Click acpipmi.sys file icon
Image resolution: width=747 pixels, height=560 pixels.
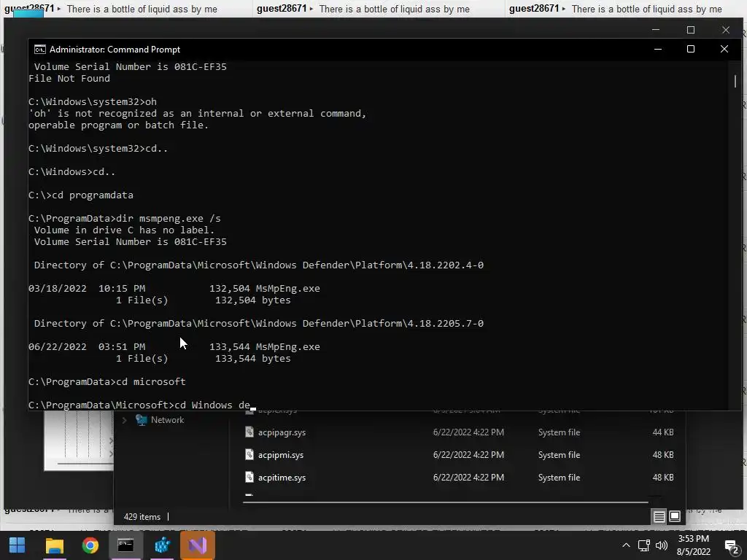pos(249,454)
